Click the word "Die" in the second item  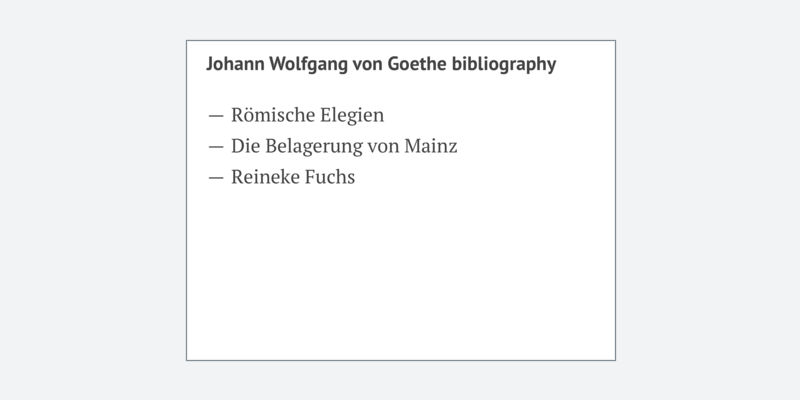tap(246, 146)
